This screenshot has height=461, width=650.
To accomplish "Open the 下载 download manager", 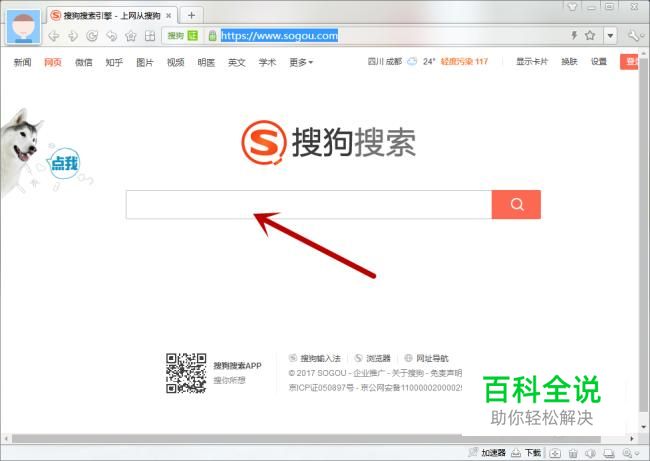I will (x=526, y=452).
